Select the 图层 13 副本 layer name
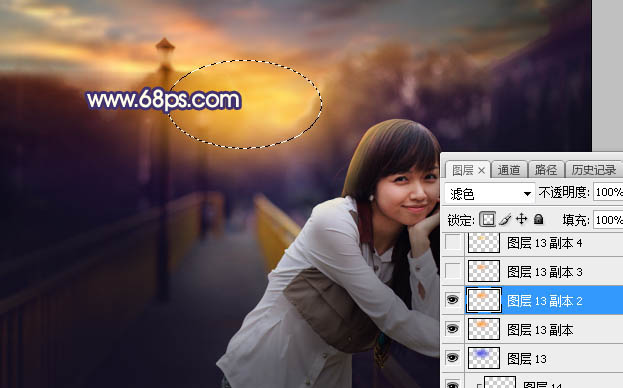 click(x=540, y=330)
